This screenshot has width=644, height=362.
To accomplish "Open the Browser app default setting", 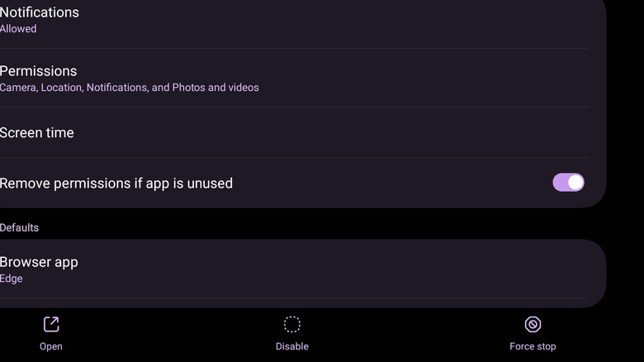I will pyautogui.click(x=39, y=262).
